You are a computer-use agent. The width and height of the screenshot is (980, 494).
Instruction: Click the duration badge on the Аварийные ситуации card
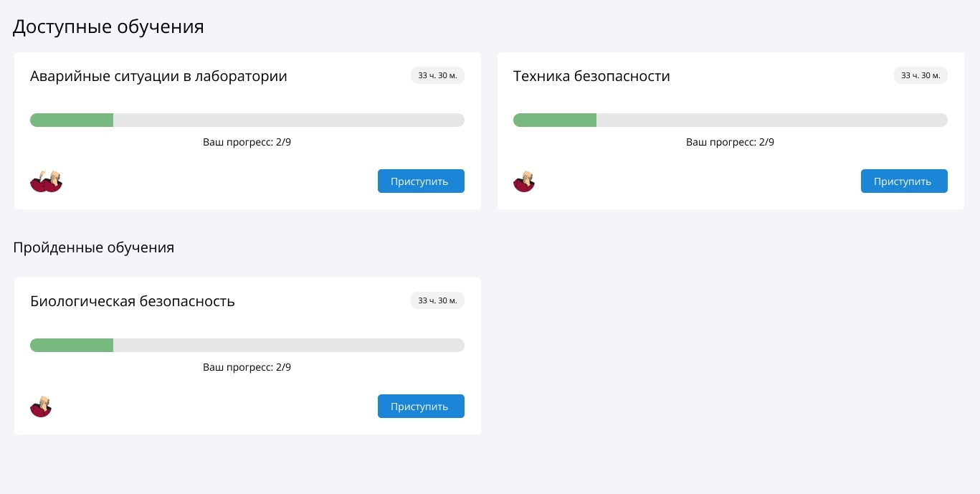pos(437,75)
